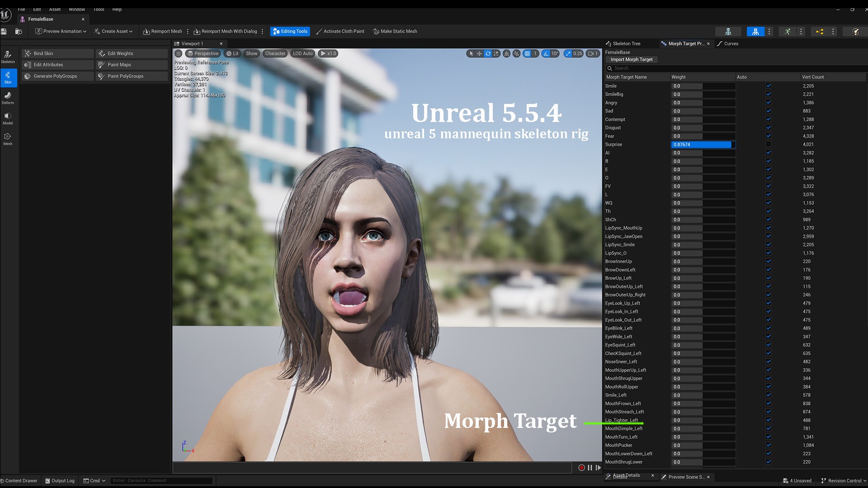Select the Mesh tool in sidebar
The image size is (868, 488).
(8, 139)
